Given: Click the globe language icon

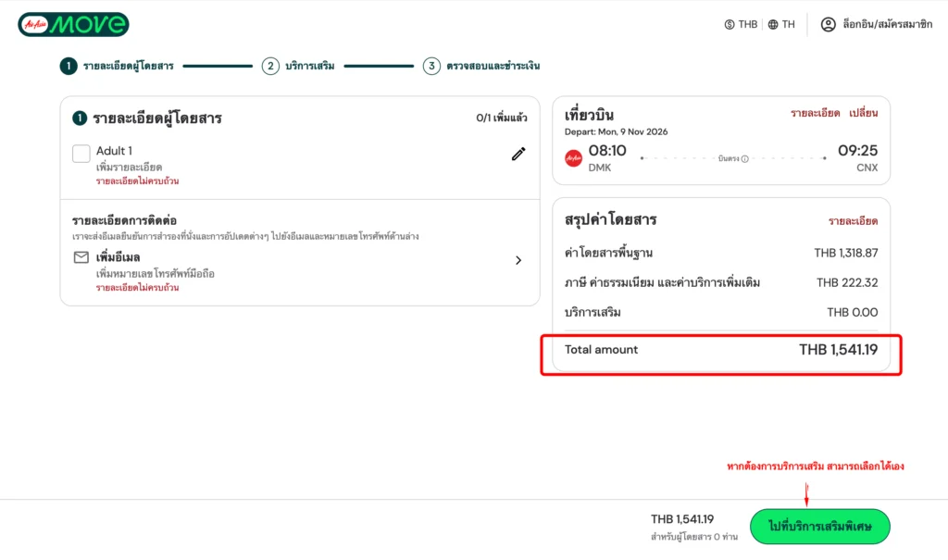Looking at the screenshot, I should tap(773, 24).
